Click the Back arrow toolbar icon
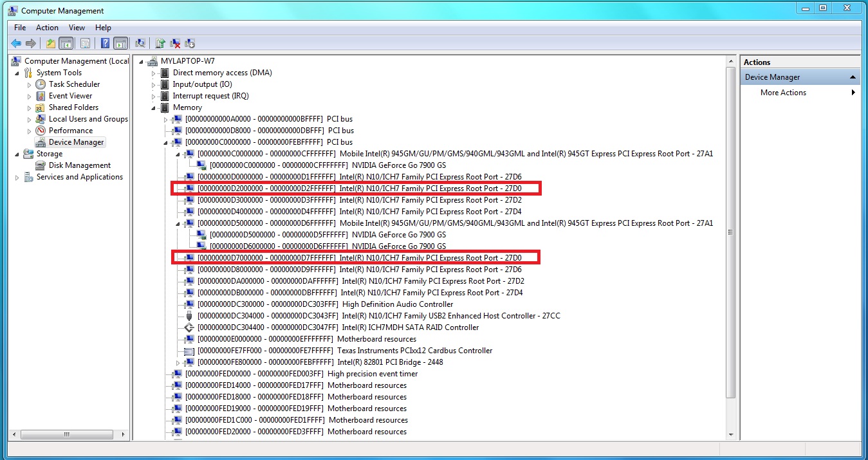 [x=16, y=44]
